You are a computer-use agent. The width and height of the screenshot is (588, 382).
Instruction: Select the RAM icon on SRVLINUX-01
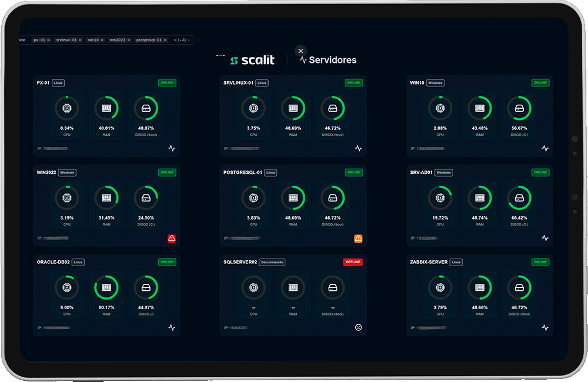[293, 108]
